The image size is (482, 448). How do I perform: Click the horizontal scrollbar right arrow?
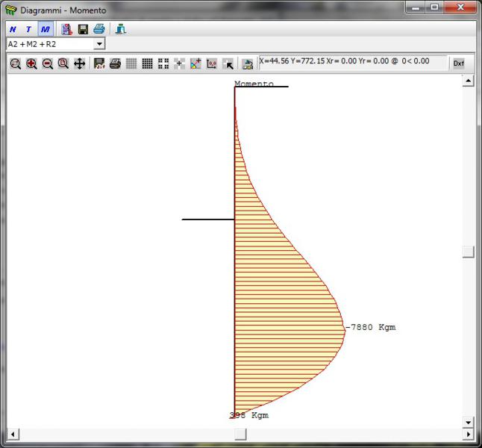(468, 434)
